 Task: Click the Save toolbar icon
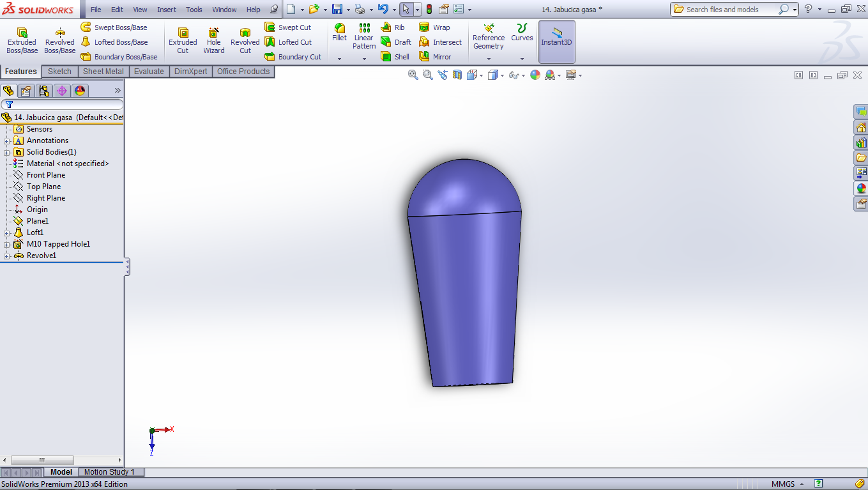coord(337,10)
